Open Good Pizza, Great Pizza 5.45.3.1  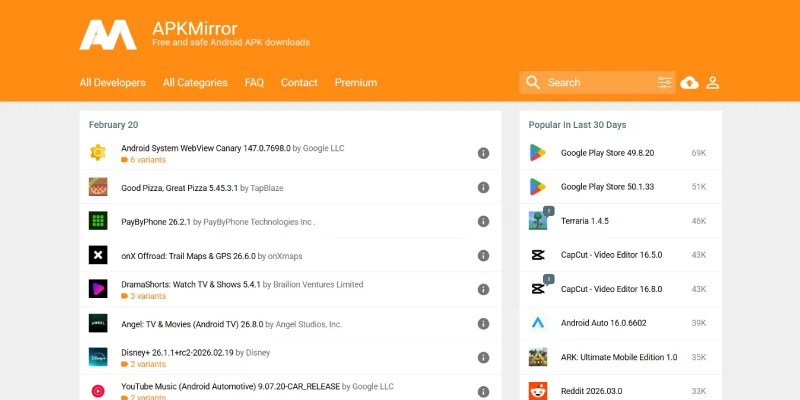pyautogui.click(x=180, y=188)
